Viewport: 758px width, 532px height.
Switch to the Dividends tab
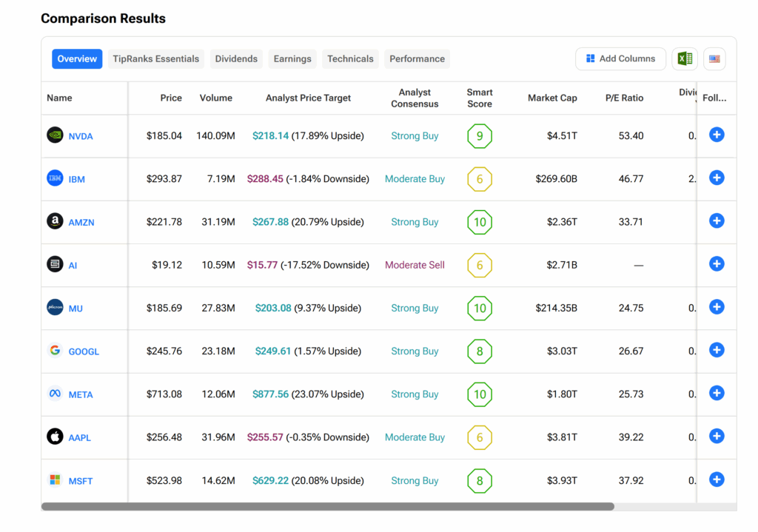(x=236, y=58)
